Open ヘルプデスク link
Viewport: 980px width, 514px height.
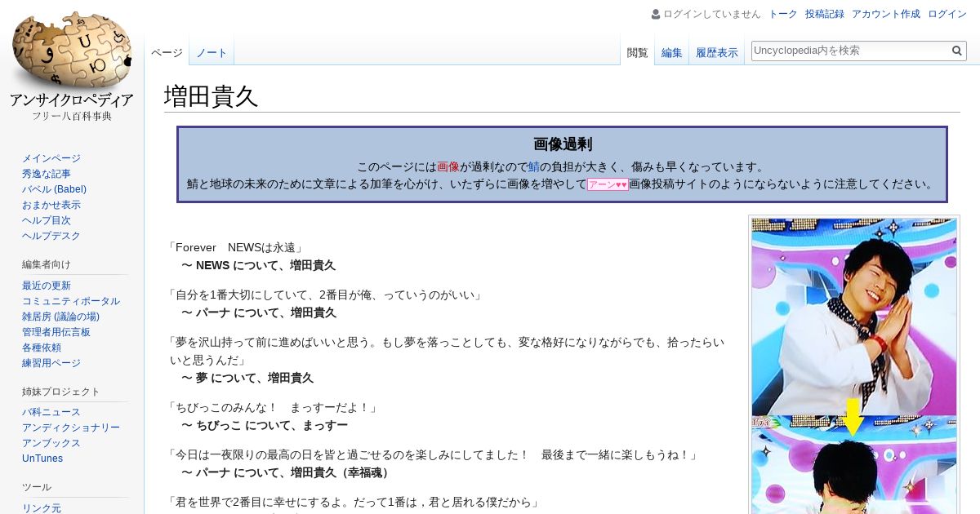(x=51, y=236)
